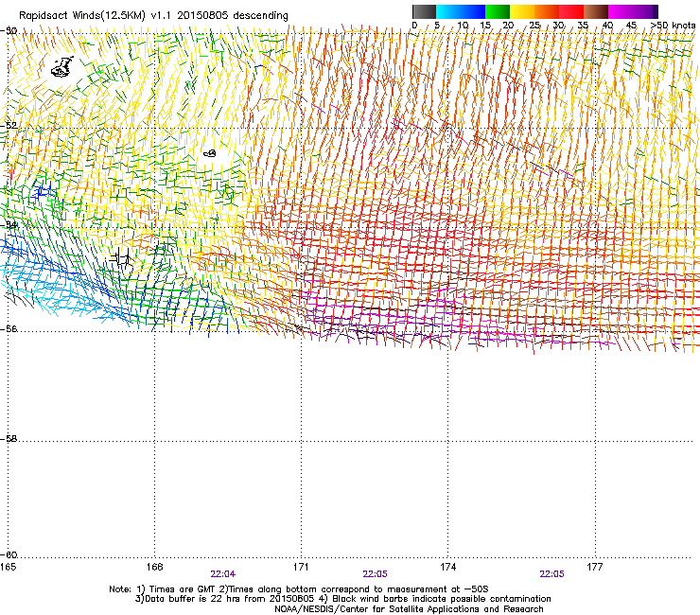Click the 'Note: 1) Times are GMT' line
Image resolution: width=700 pixels, height=615 pixels.
pyautogui.click(x=299, y=589)
